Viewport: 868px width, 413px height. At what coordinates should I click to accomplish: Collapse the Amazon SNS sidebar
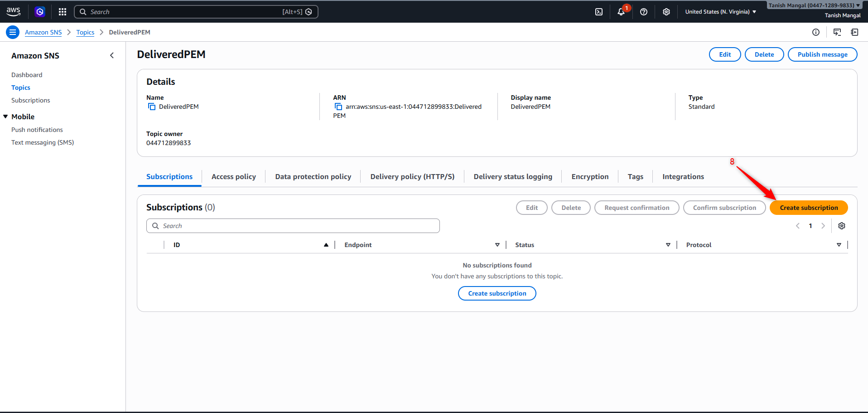[x=112, y=55]
